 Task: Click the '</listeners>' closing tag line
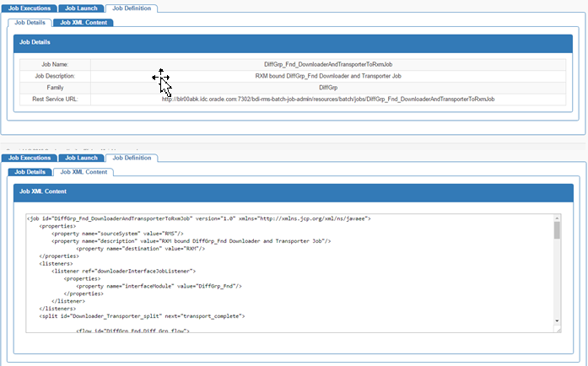(x=57, y=309)
